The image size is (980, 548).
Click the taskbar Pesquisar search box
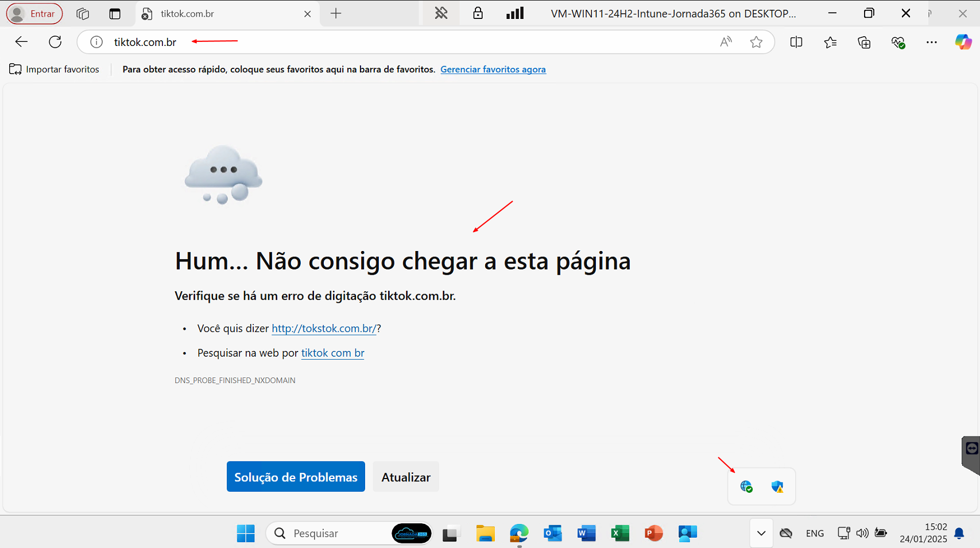pos(348,533)
